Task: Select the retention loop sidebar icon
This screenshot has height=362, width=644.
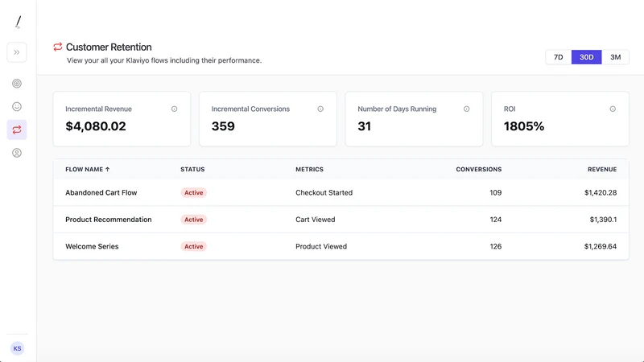Action: pyautogui.click(x=17, y=130)
